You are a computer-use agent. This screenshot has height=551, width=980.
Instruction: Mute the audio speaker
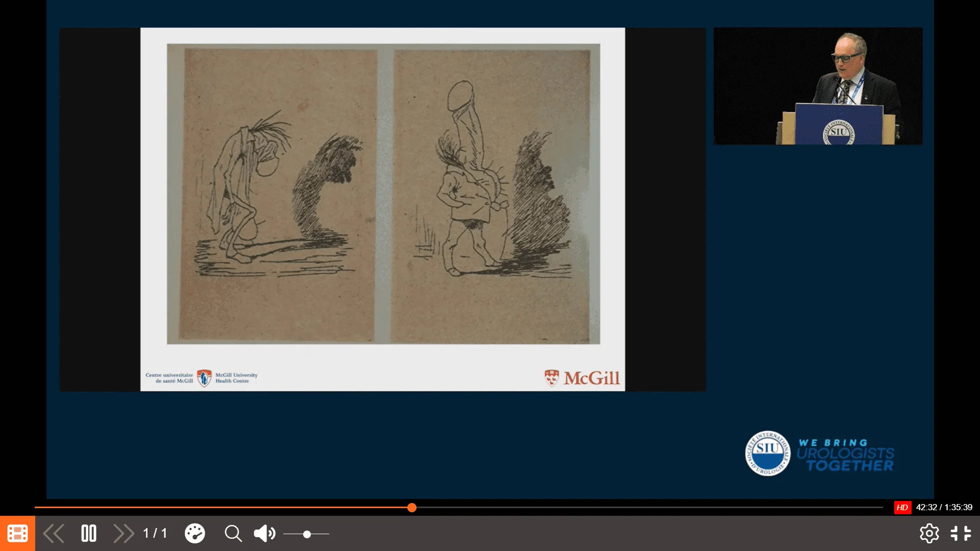click(264, 534)
